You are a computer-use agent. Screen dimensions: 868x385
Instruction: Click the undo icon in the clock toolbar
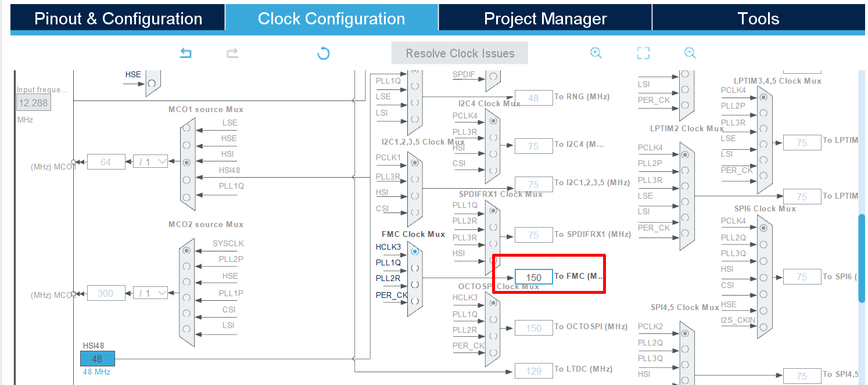pyautogui.click(x=185, y=53)
